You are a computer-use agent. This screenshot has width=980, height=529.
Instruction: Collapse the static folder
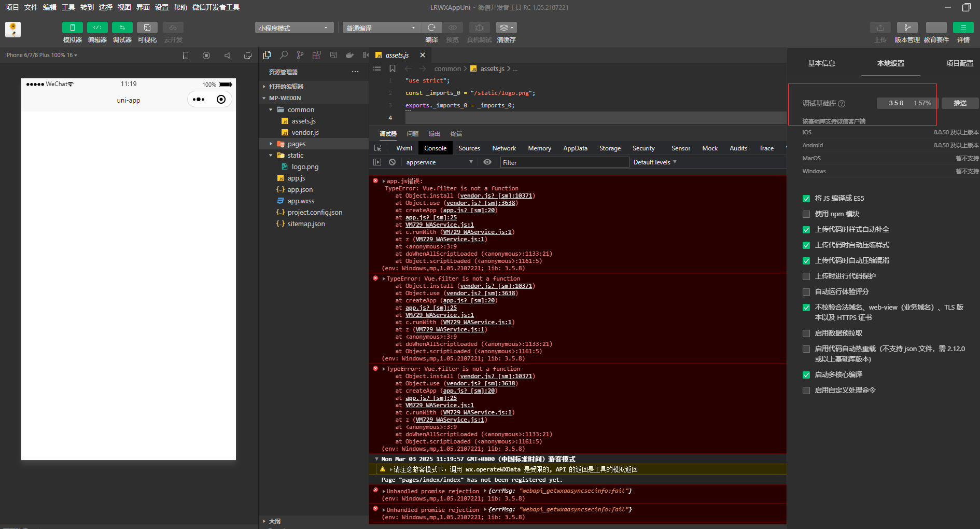(x=313, y=156)
